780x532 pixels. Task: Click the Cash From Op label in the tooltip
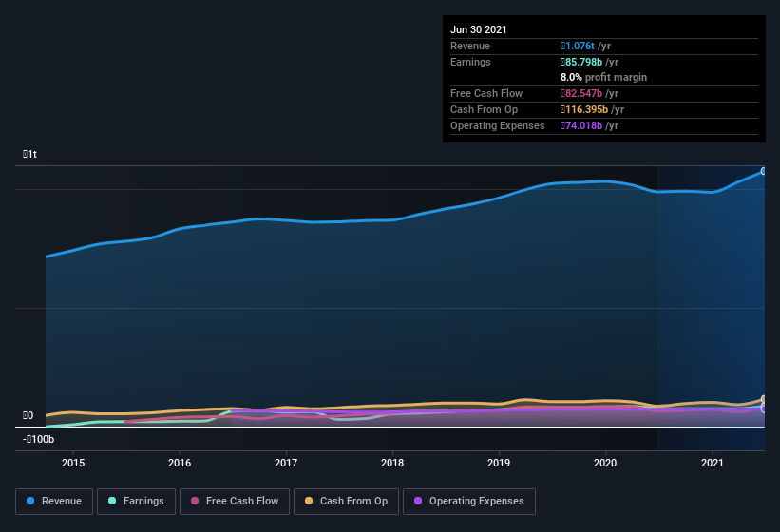(x=484, y=109)
